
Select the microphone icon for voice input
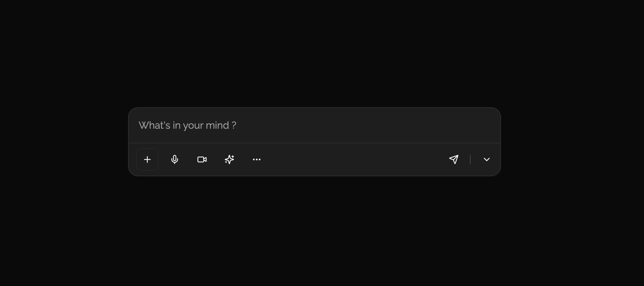pyautogui.click(x=174, y=159)
